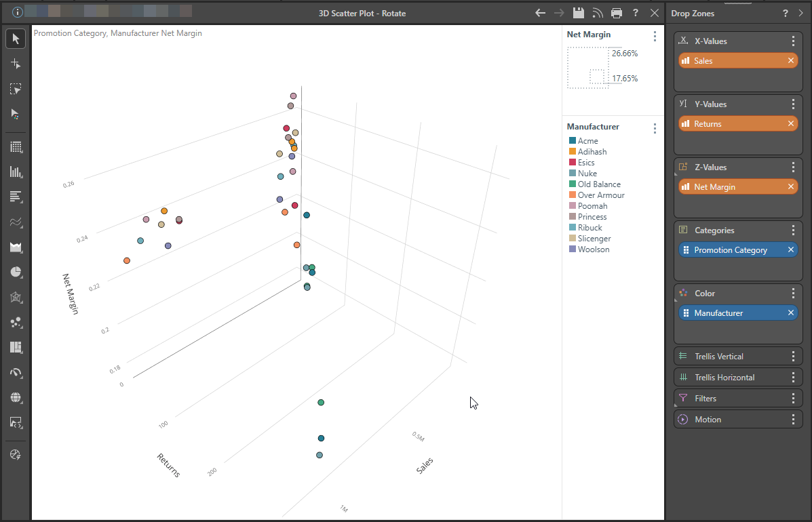This screenshot has height=522, width=812.
Task: Click Acme color swatch in legend
Action: [573, 140]
